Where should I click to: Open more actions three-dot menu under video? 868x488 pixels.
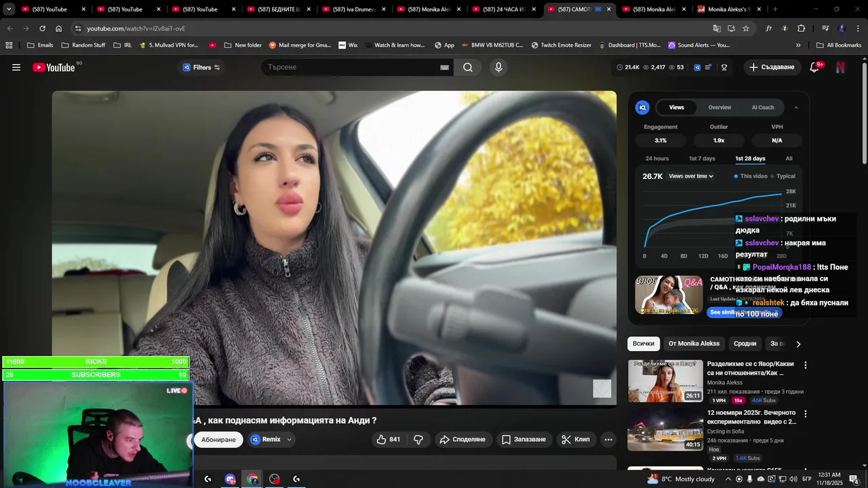click(x=608, y=439)
